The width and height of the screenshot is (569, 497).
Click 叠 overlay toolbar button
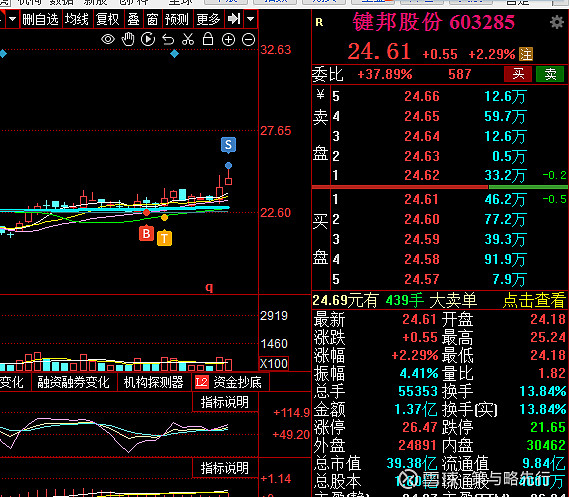pos(133,19)
